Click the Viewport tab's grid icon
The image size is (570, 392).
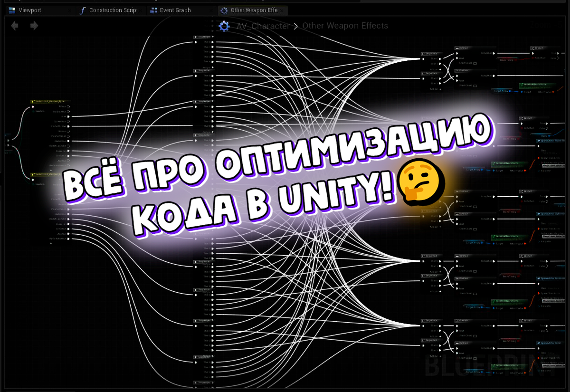click(x=12, y=10)
